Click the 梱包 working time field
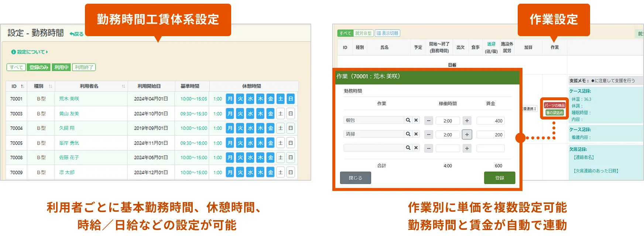The height and width of the screenshot is (236, 644). 448,121
